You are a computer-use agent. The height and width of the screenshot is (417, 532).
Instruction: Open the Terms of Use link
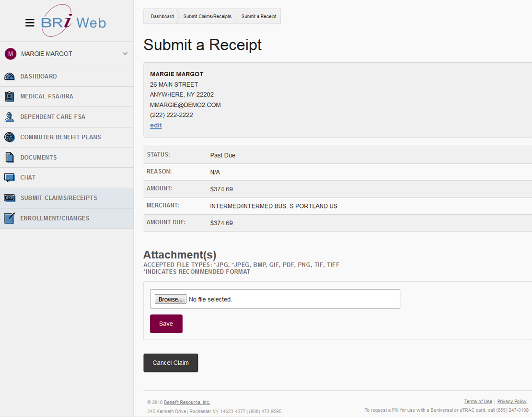tap(478, 402)
